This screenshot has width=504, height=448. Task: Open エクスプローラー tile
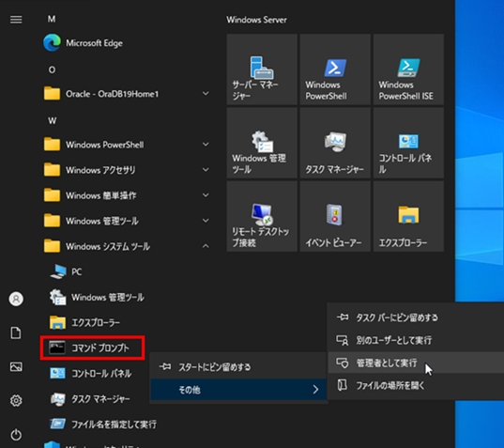point(408,216)
